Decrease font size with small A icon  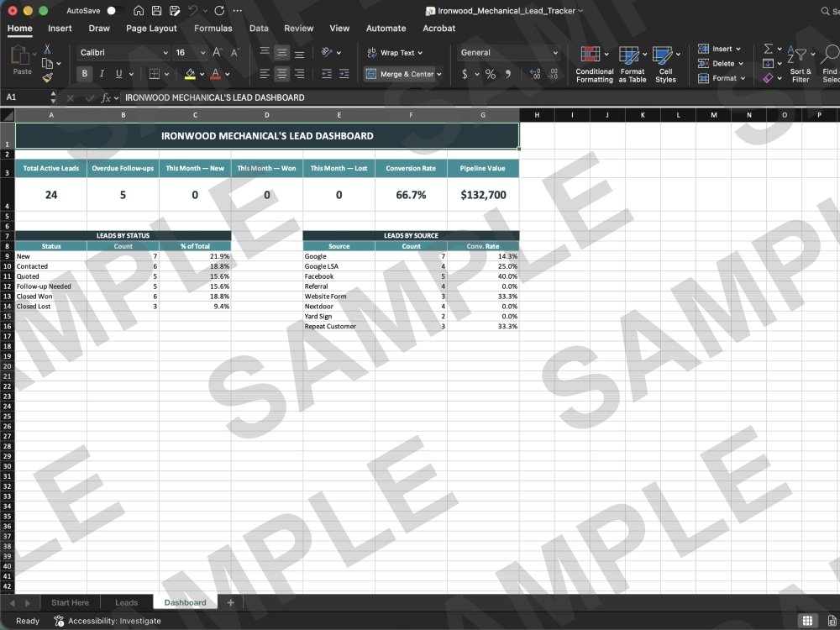coord(234,52)
